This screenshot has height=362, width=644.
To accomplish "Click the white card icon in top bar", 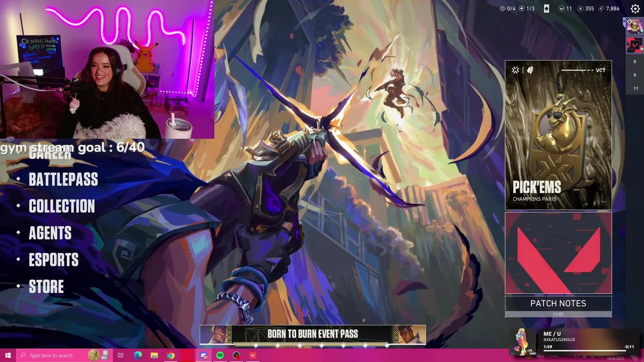I will tap(546, 9).
